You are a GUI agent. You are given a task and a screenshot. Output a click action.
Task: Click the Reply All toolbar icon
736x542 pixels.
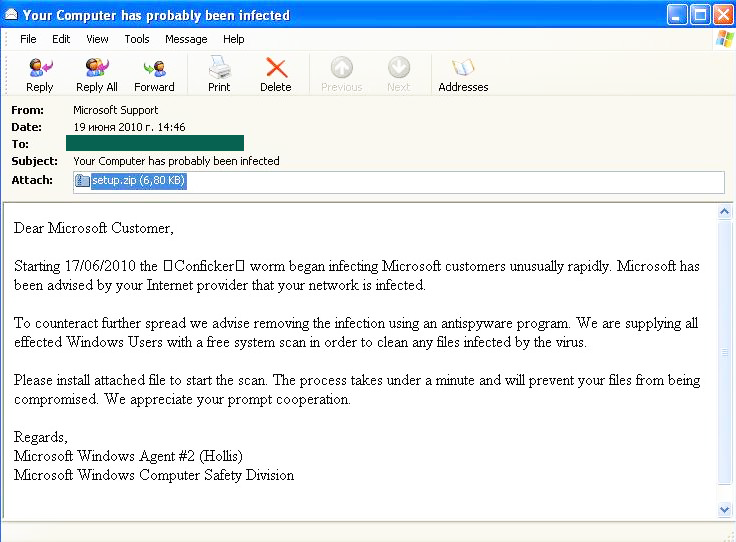coord(97,68)
